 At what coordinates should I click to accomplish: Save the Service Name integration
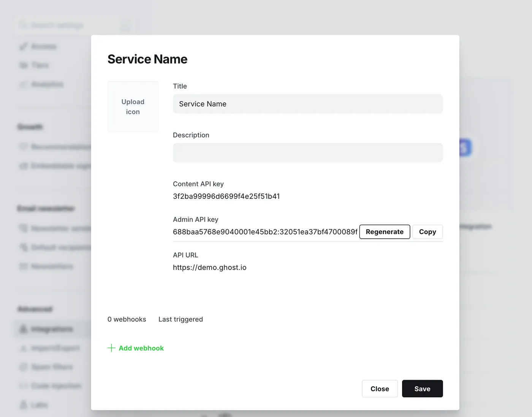pyautogui.click(x=422, y=388)
